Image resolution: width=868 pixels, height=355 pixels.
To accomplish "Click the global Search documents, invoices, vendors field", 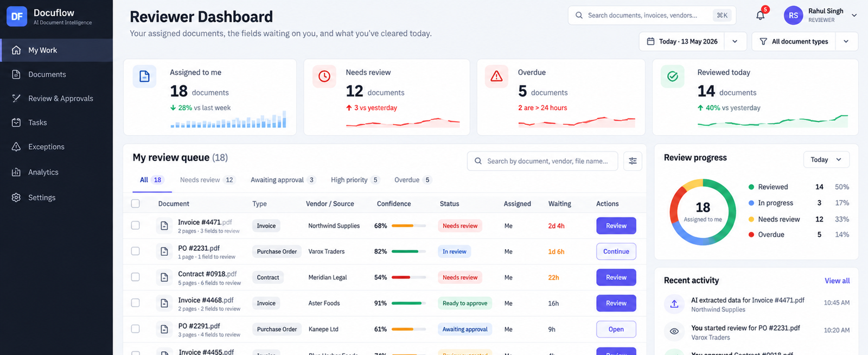I will click(x=653, y=15).
